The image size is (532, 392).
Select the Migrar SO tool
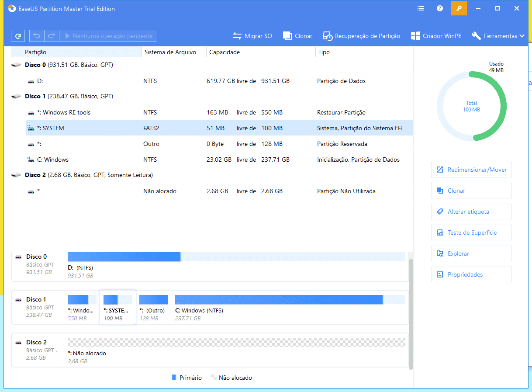(x=252, y=36)
